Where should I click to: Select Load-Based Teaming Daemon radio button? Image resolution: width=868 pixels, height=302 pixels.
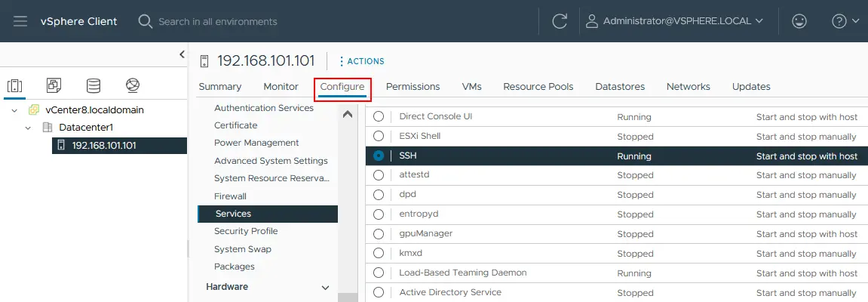pos(379,273)
